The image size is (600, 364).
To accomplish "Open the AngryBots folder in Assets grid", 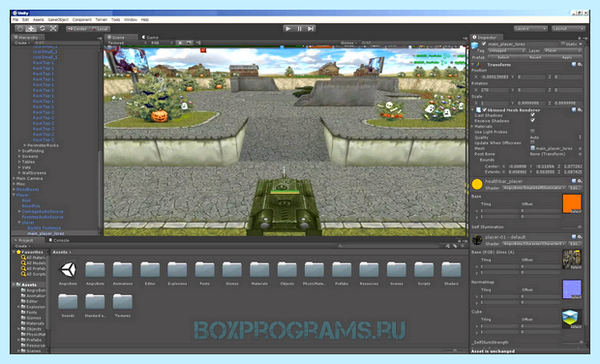I will pos(95,273).
